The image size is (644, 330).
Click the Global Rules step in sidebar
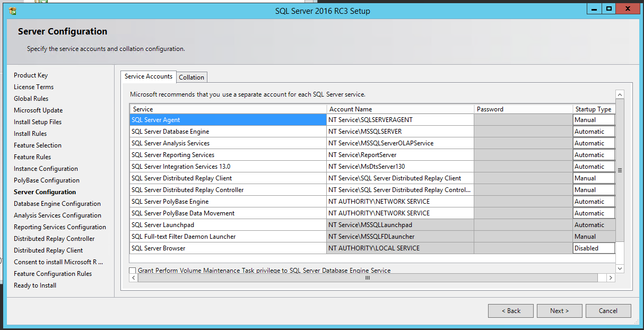tap(31, 99)
